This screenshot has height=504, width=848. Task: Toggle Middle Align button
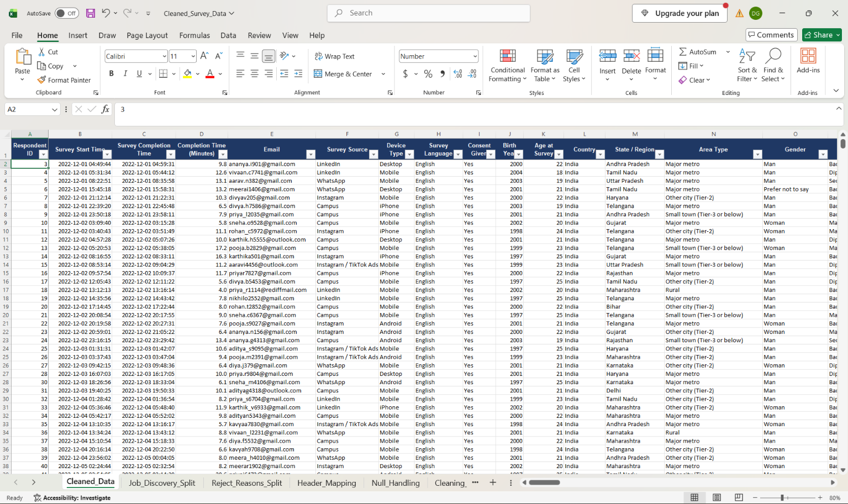coord(255,56)
